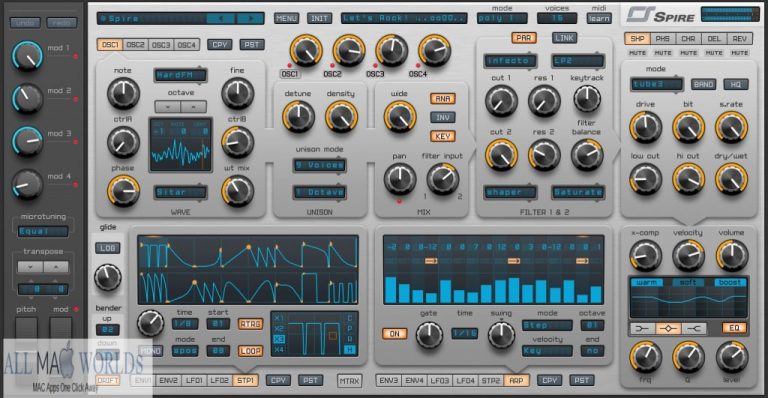This screenshot has height=398, width=768.
Task: Open the tube3 shaper mode dropdown
Action: [x=657, y=84]
